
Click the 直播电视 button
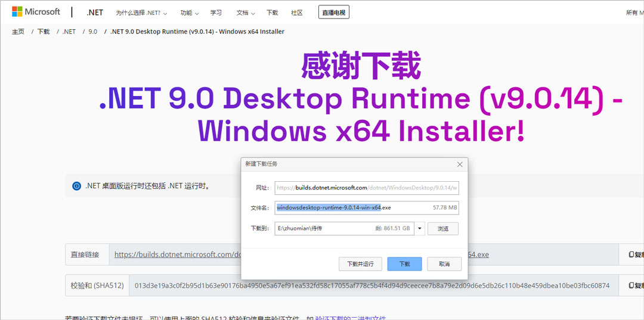click(x=334, y=13)
